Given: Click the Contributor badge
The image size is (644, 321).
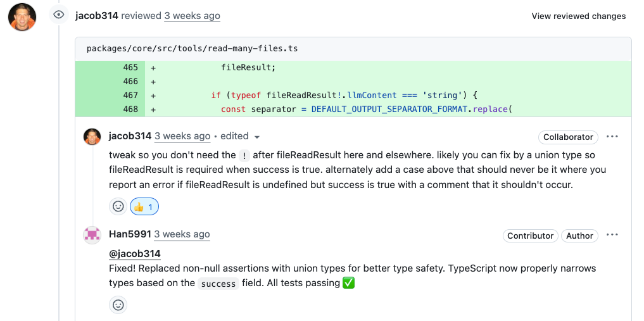Looking at the screenshot, I should coord(530,236).
